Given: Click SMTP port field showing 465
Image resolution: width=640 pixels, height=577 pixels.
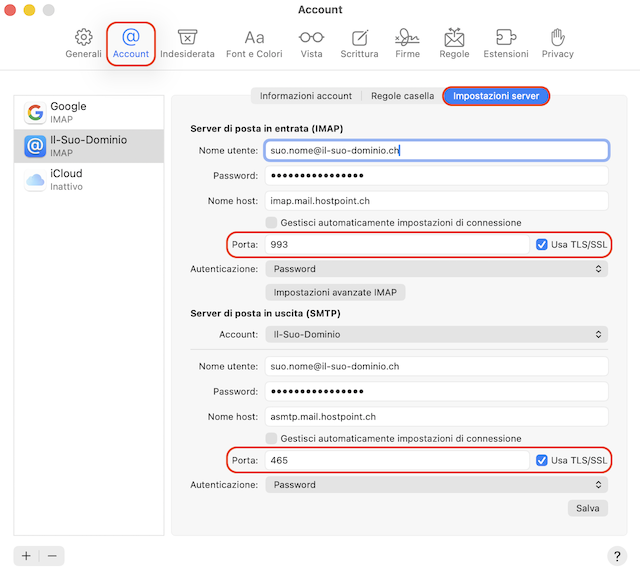Looking at the screenshot, I should [397, 460].
